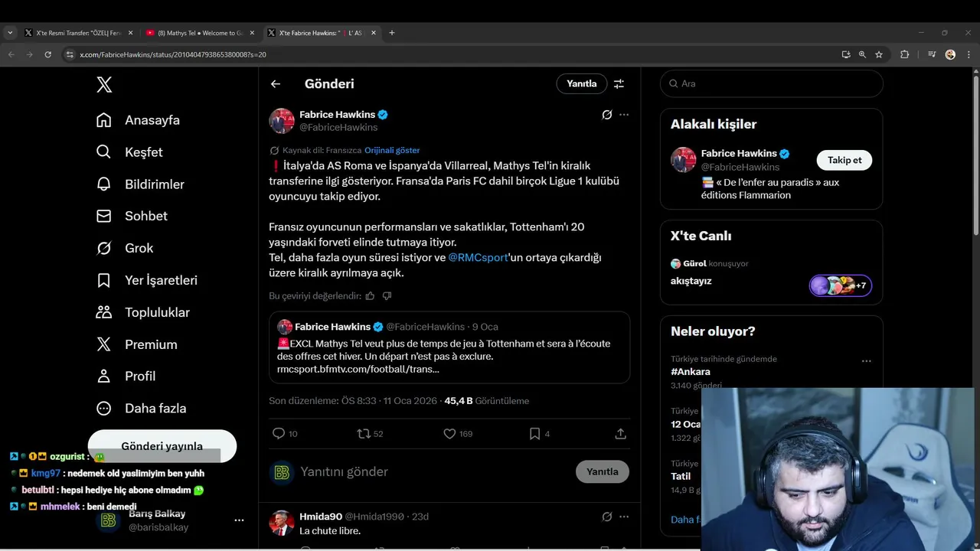The height and width of the screenshot is (551, 980).
Task: Open the X logo home icon
Action: pyautogui.click(x=105, y=84)
